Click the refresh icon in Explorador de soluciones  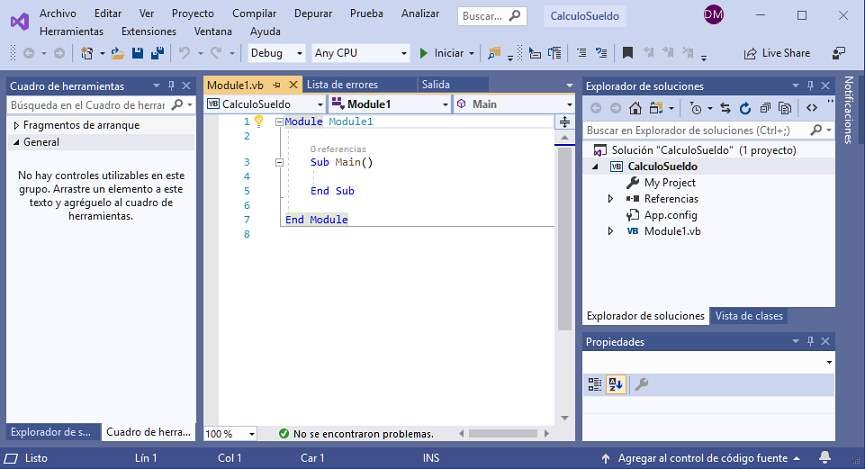coord(743,108)
